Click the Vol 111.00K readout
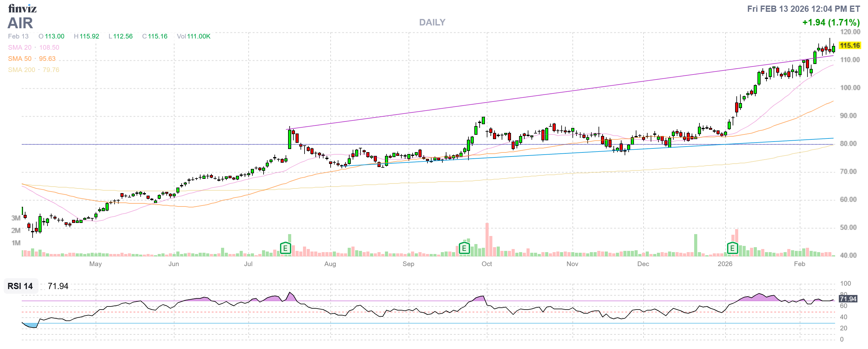868x349 pixels. 193,36
